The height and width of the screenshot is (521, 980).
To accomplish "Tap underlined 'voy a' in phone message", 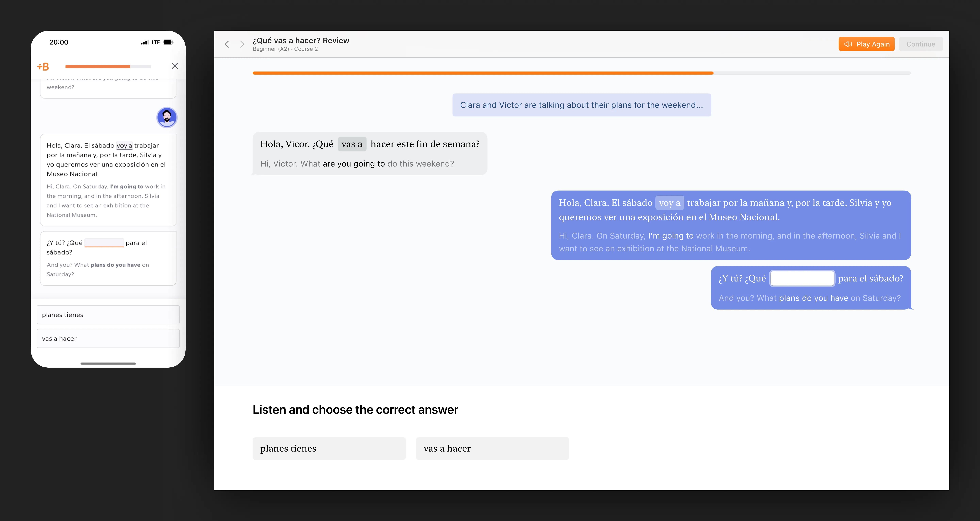I will (x=124, y=145).
